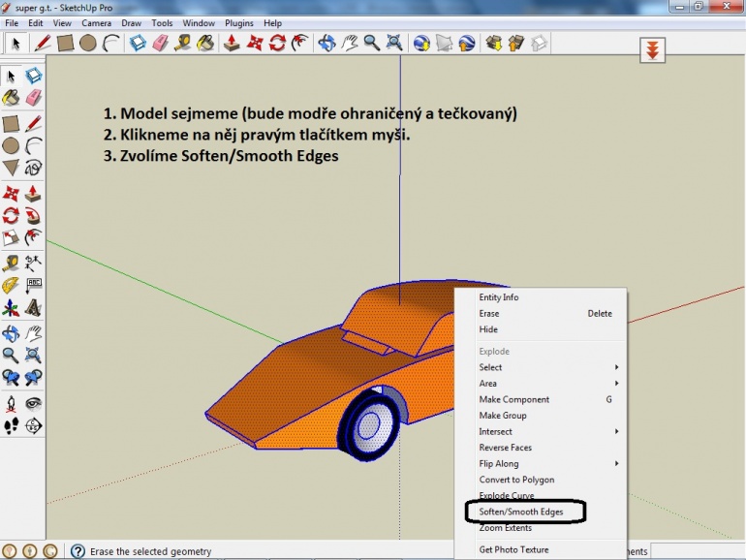Click the Previous view icon
This screenshot has height=560, width=746.
[11, 378]
